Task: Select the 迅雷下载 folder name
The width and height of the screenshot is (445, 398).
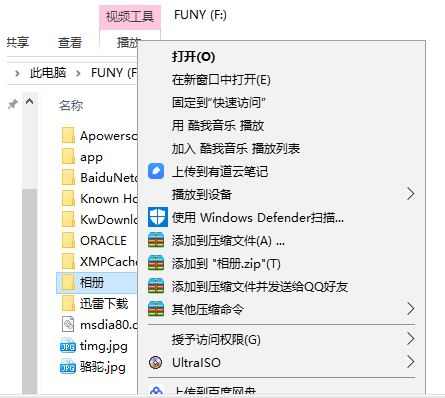Action: [104, 303]
